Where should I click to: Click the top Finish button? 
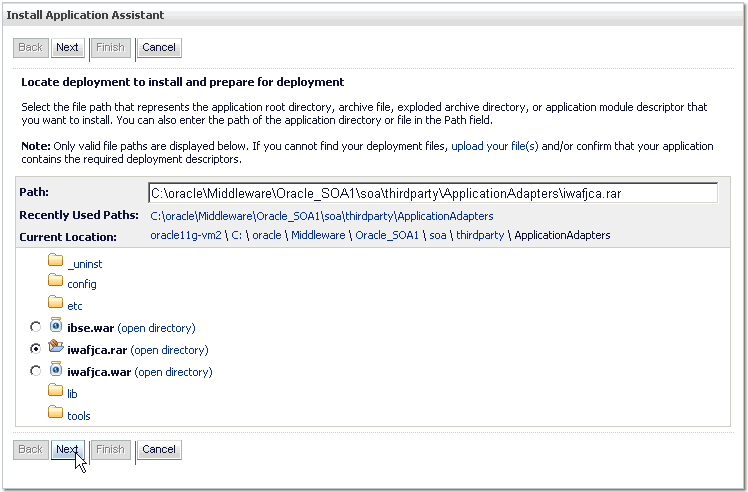(x=110, y=48)
